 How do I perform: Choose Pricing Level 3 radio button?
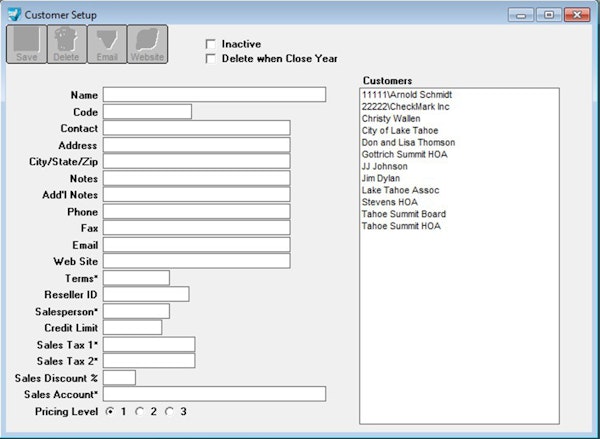170,411
